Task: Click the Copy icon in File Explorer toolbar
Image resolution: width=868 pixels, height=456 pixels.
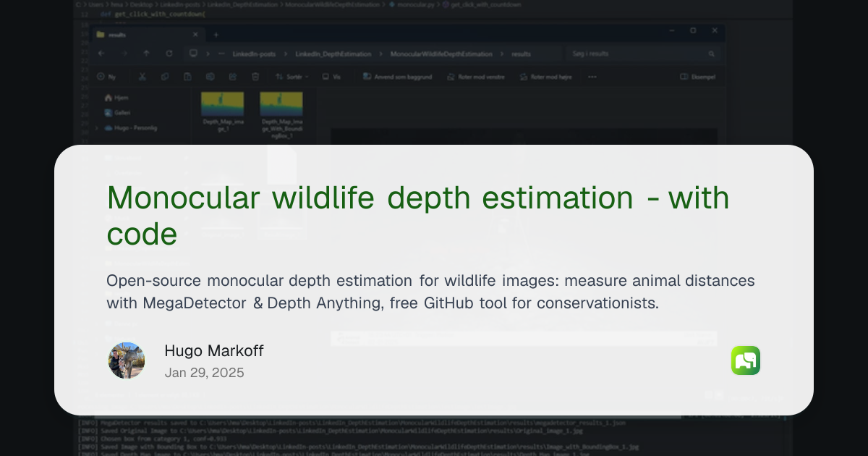Action: tap(165, 77)
